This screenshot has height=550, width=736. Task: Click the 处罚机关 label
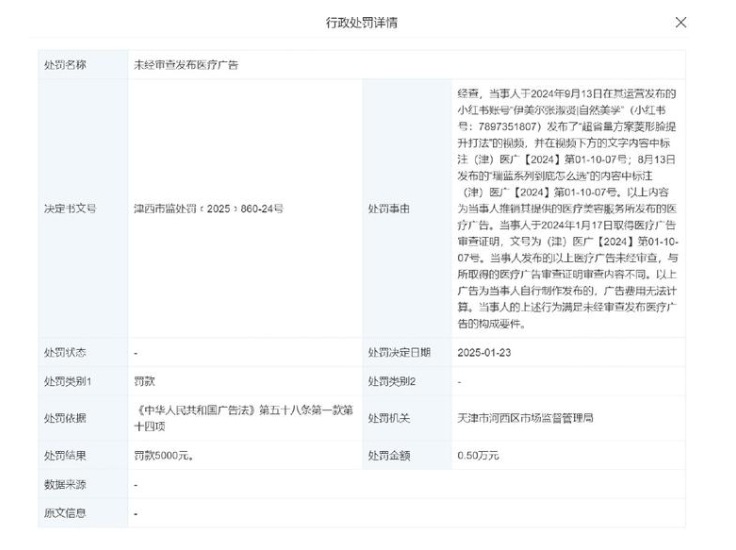click(387, 417)
